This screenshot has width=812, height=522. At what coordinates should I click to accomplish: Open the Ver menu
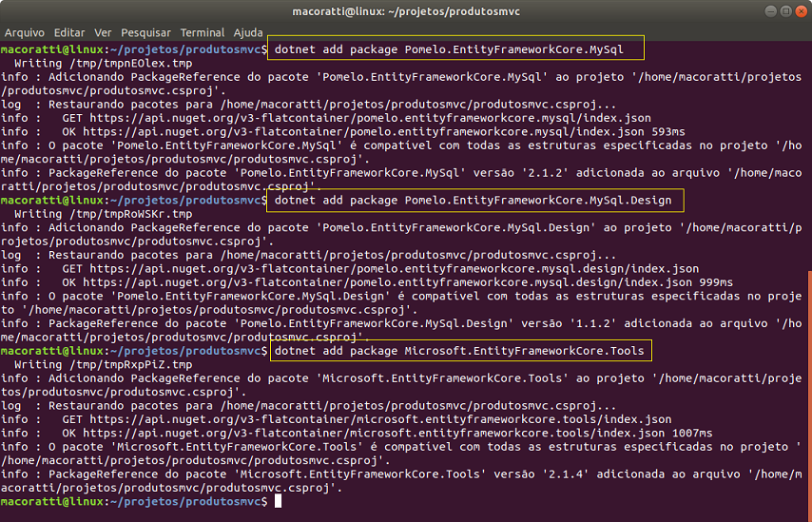pyautogui.click(x=103, y=32)
